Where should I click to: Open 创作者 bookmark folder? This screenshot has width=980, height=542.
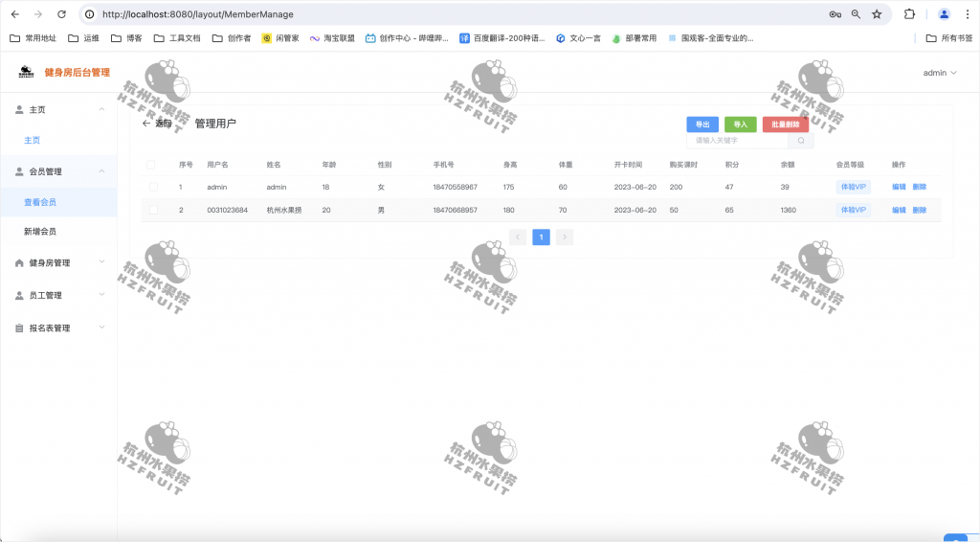pyautogui.click(x=232, y=38)
